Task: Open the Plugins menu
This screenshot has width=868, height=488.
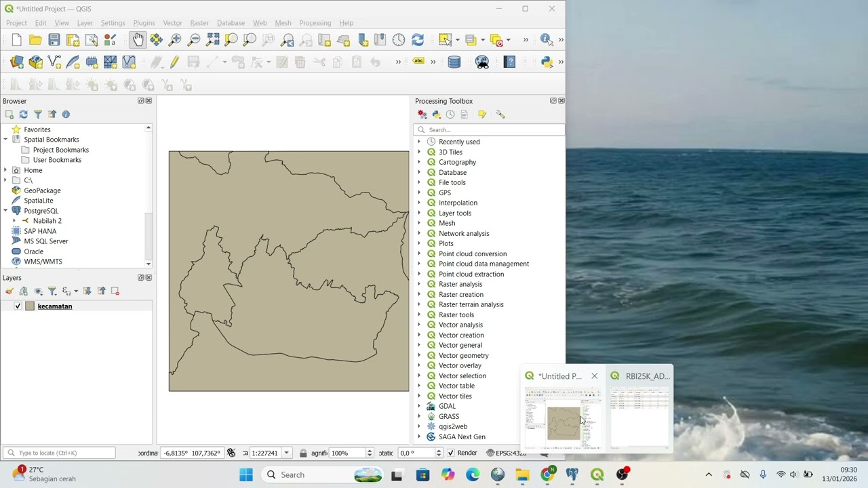Action: click(144, 23)
